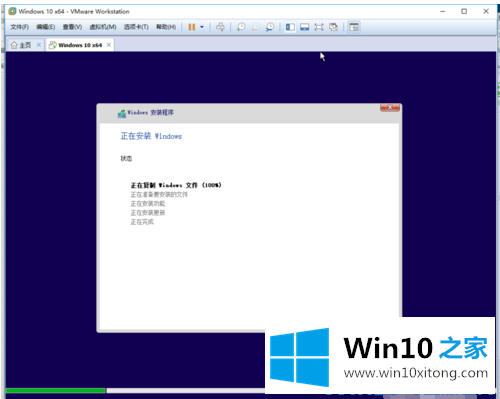Toggle the library sidebar panel
The height and width of the screenshot is (399, 500).
click(290, 27)
